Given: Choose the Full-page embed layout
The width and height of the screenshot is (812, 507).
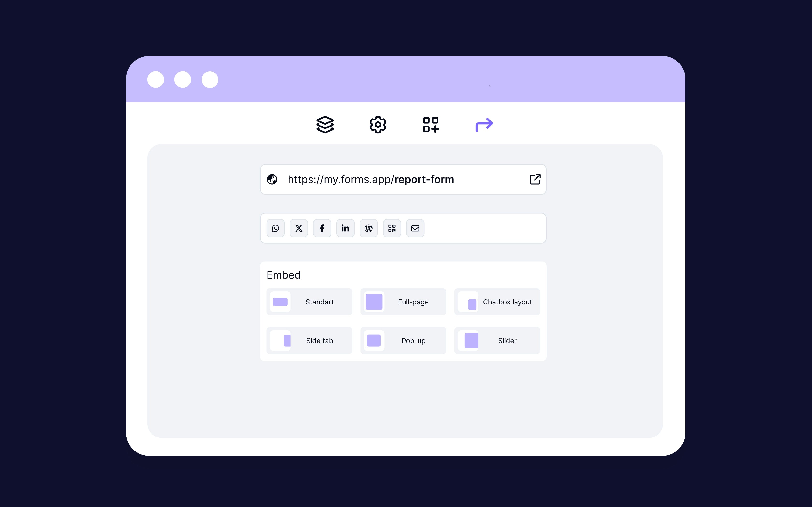Looking at the screenshot, I should coord(403,302).
